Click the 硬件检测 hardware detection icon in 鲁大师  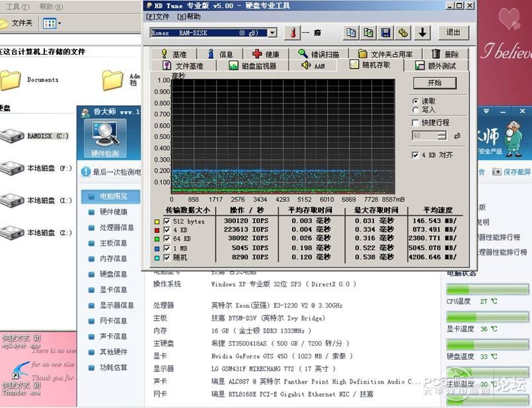tap(105, 138)
